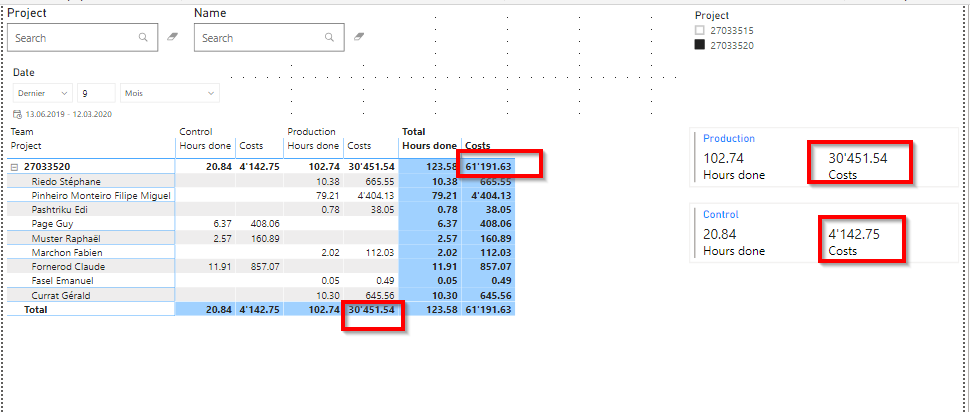The height and width of the screenshot is (412, 970).
Task: Click Production card Costs value 30'451.54
Action: click(x=858, y=158)
